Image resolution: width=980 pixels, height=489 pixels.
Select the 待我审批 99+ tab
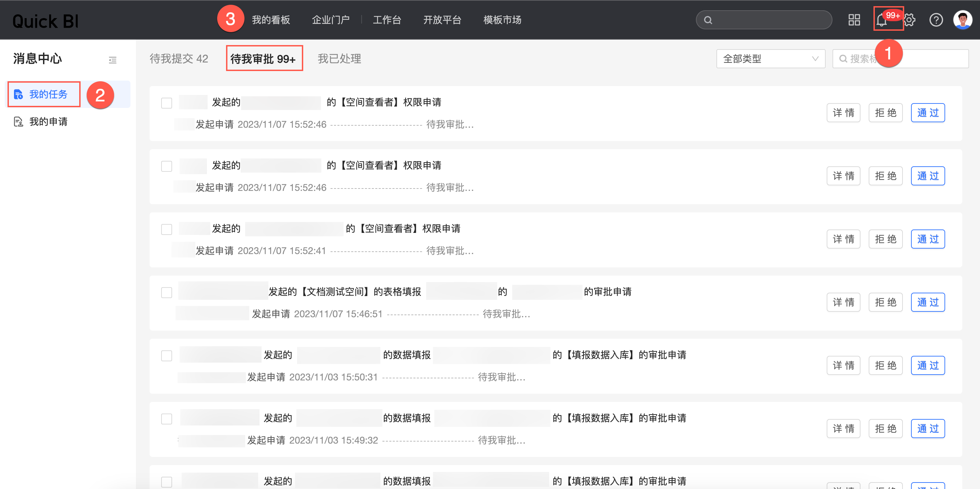tap(263, 59)
